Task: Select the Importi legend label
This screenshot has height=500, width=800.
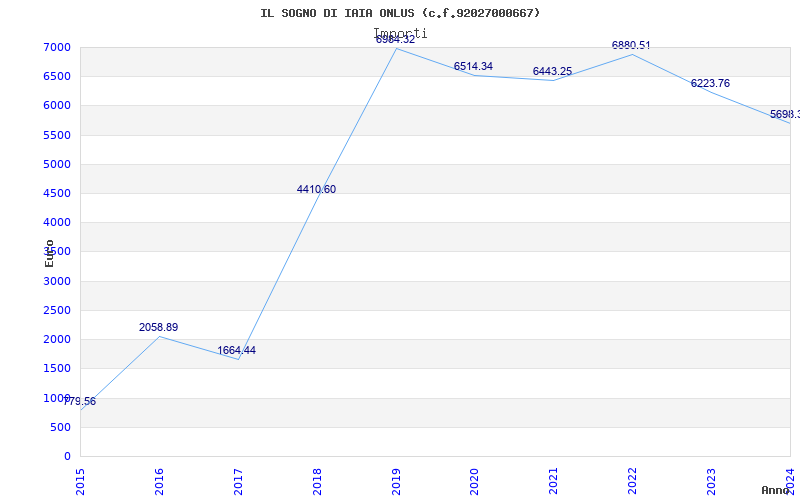Action: [x=401, y=34]
